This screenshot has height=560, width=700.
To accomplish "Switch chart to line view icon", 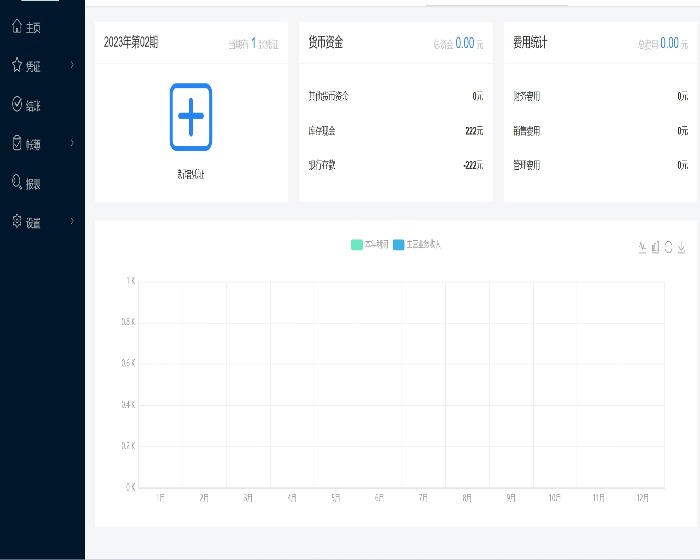I will click(642, 247).
